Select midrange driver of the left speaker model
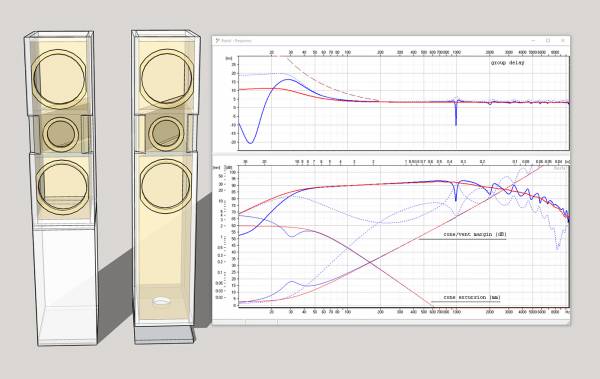Viewport: 600px width, 379px height. 61,134
